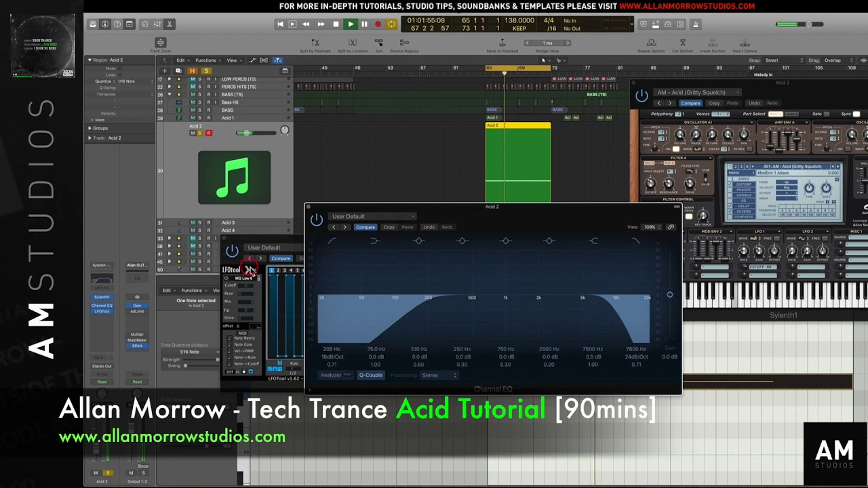The width and height of the screenshot is (868, 488).
Task: Toggle the Analyzer button in Channel EQ
Action: point(335,375)
